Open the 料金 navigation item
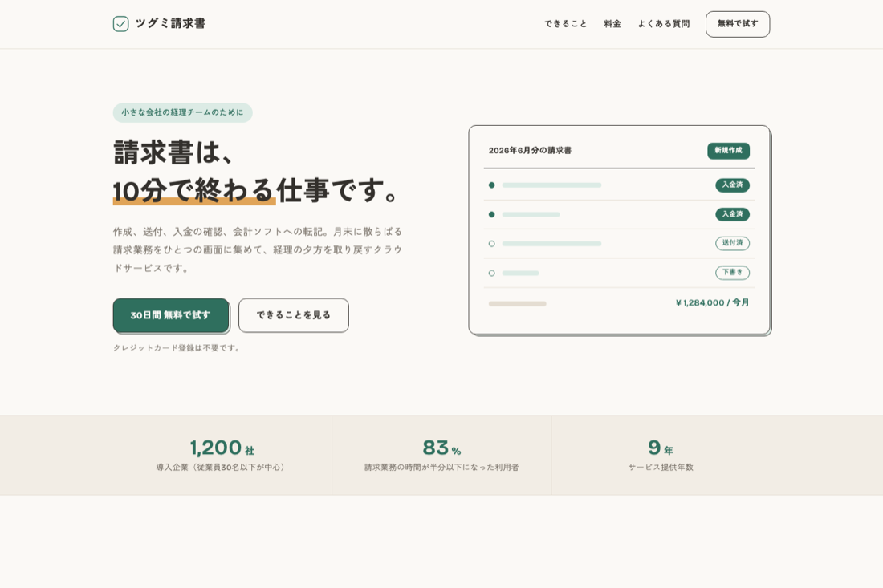This screenshot has height=588, width=883. (x=612, y=23)
